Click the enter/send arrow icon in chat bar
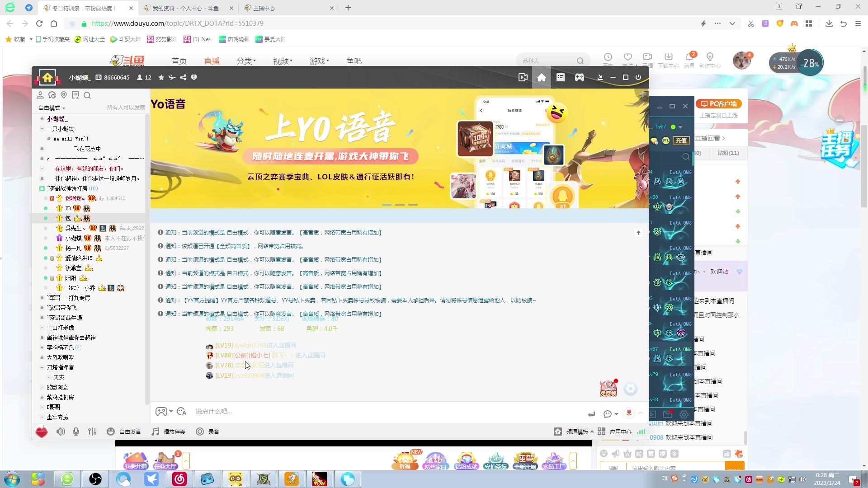 click(x=591, y=414)
